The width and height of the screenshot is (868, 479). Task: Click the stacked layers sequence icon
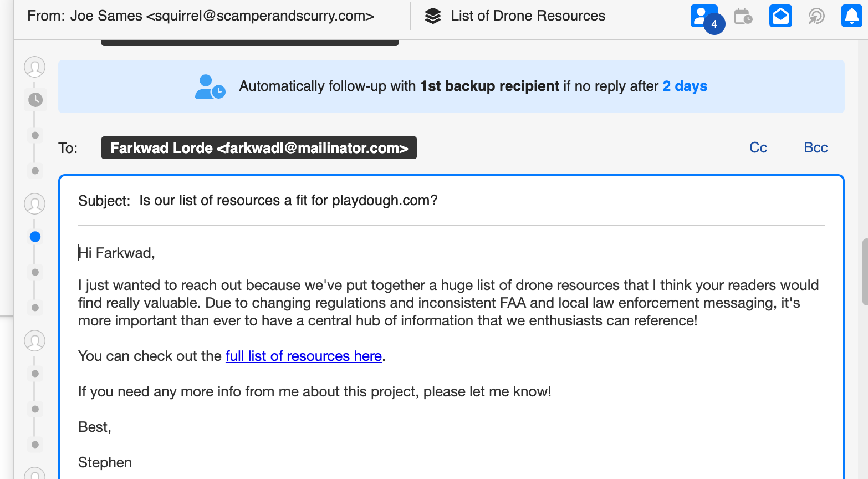tap(433, 16)
